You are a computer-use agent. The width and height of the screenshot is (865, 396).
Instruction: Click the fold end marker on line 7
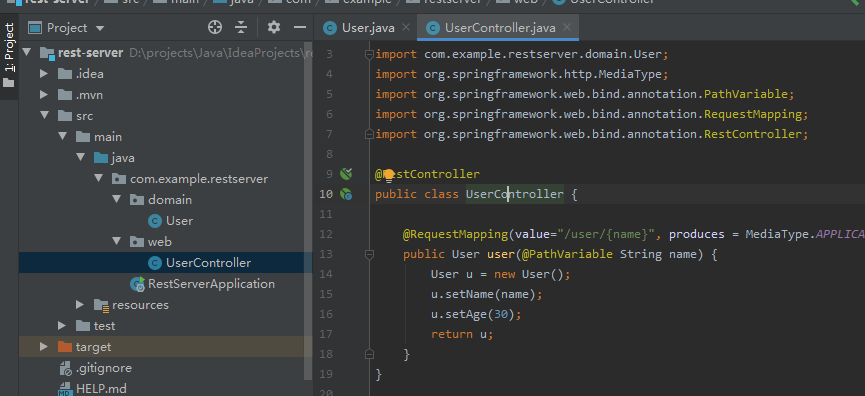pyautogui.click(x=369, y=134)
